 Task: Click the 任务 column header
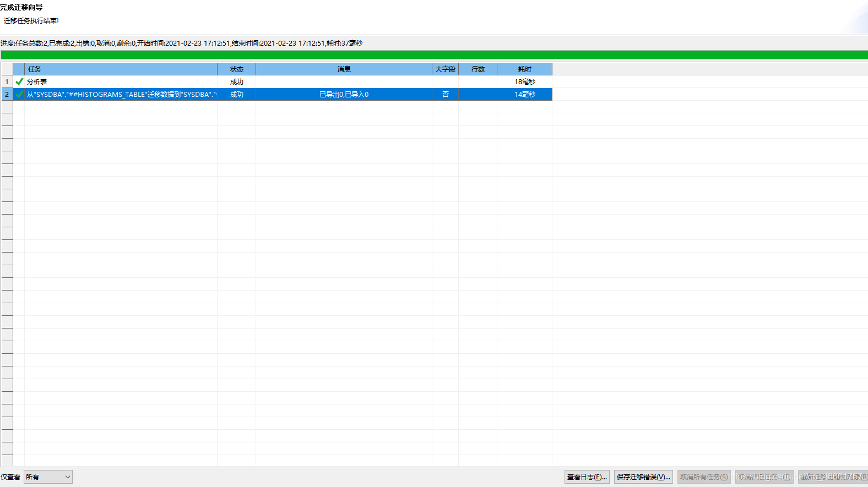click(121, 69)
